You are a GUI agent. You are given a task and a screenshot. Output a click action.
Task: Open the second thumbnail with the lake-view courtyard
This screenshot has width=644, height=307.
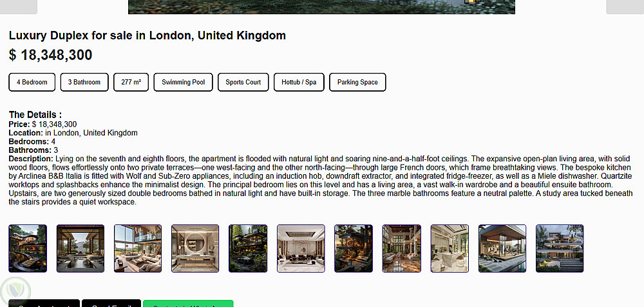pyautogui.click(x=80, y=248)
